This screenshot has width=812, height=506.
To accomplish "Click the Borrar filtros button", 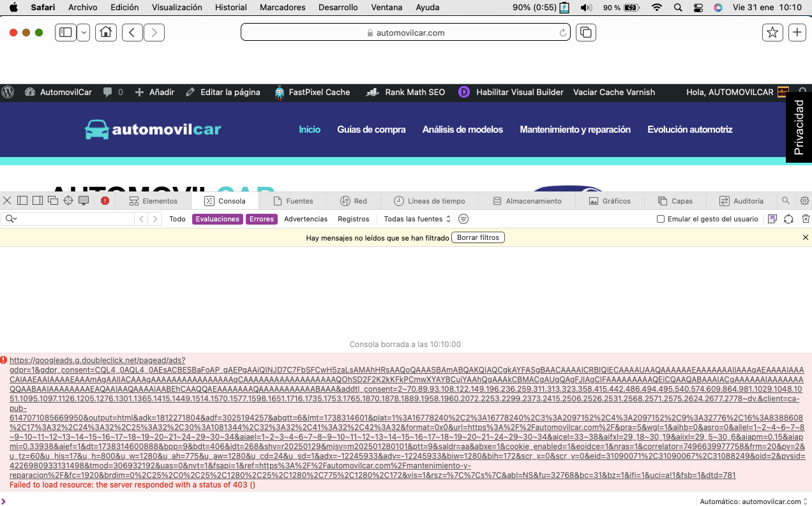I will [x=478, y=237].
